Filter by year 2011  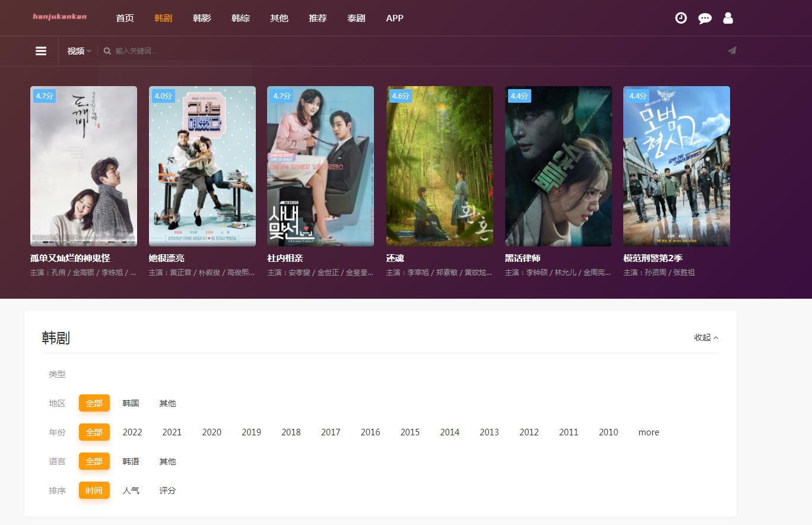[569, 432]
